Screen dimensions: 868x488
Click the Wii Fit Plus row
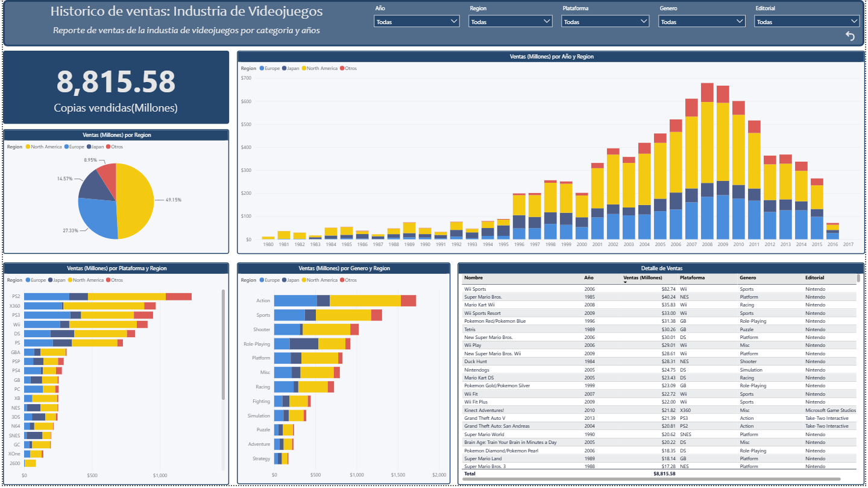point(659,402)
